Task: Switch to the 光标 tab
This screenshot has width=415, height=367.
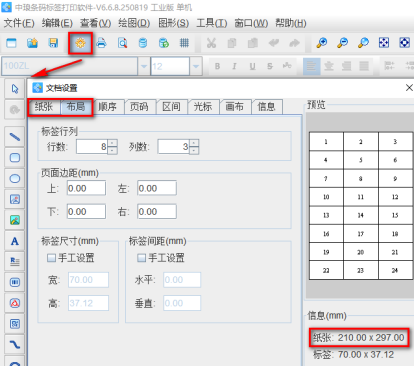Action: (203, 107)
